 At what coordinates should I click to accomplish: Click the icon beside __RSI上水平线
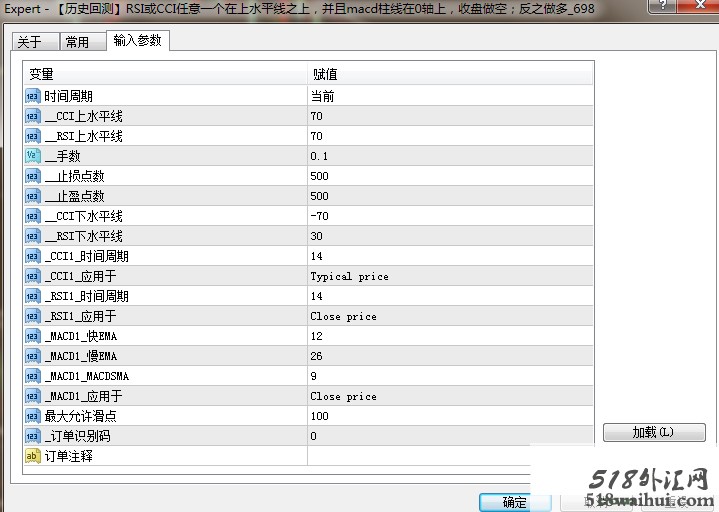33,136
